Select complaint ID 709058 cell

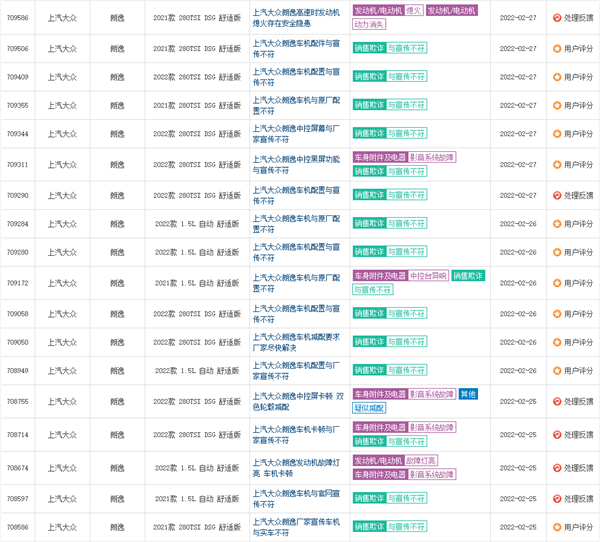tap(18, 314)
